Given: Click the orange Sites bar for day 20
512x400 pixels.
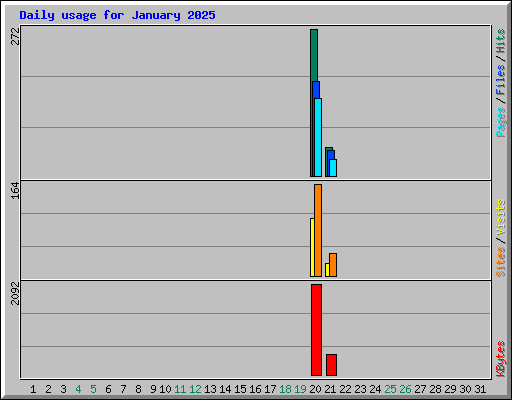Looking at the screenshot, I should (318, 230).
